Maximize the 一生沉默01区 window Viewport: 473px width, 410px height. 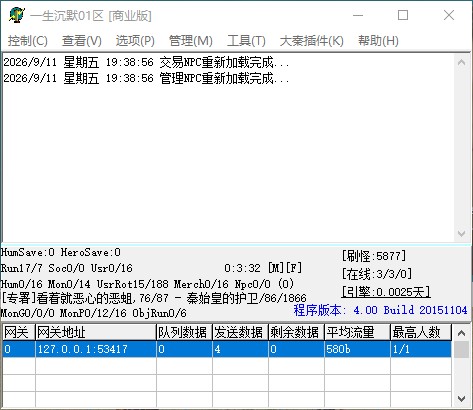coord(403,15)
